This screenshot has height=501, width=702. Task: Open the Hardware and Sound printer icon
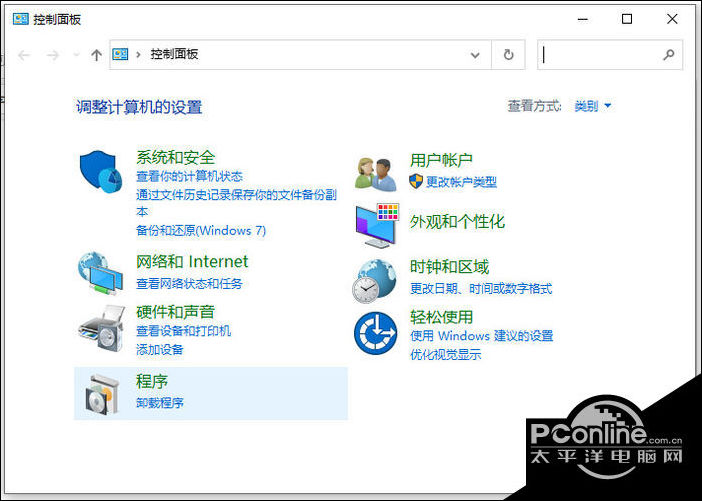[101, 328]
